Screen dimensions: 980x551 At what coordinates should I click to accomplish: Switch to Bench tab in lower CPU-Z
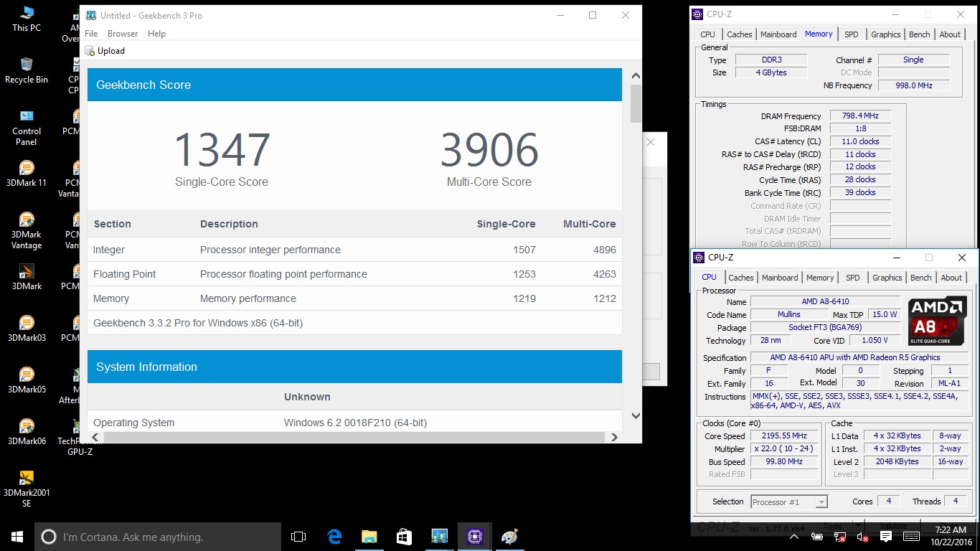(x=920, y=278)
